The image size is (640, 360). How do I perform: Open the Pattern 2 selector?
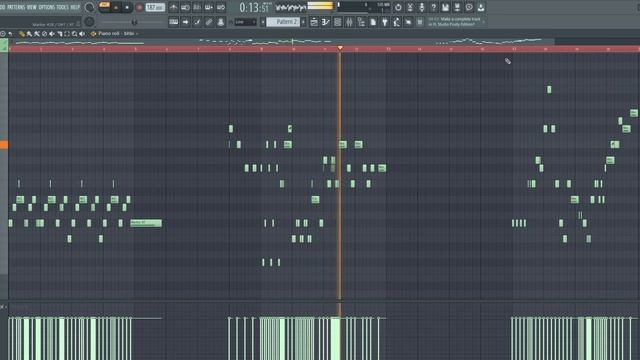point(283,22)
